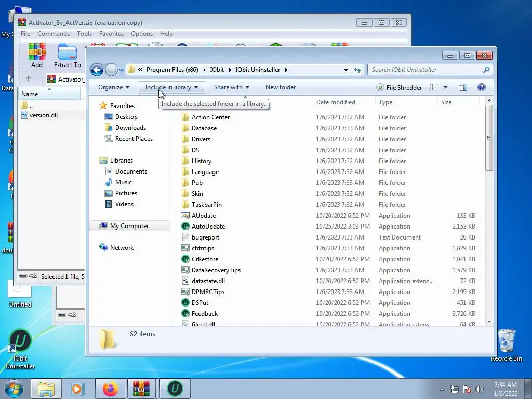Select the DSPut application icon
Viewport: 532px width, 399px height.
click(x=185, y=303)
